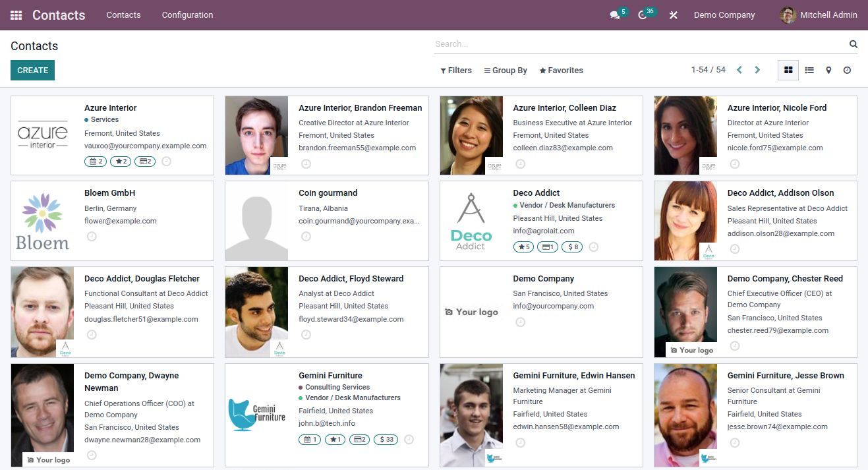Open the conversations chat icon
This screenshot has height=470, width=868.
615,15
